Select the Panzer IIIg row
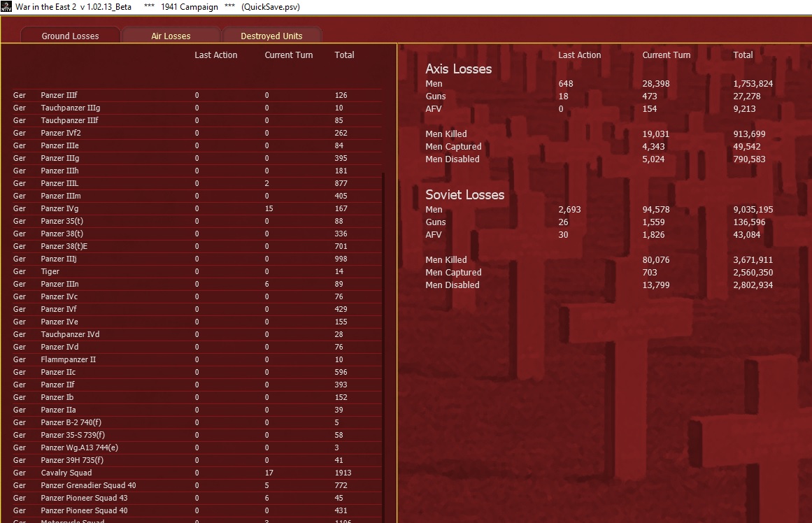Screen dimensions: 812x523 coord(197,158)
